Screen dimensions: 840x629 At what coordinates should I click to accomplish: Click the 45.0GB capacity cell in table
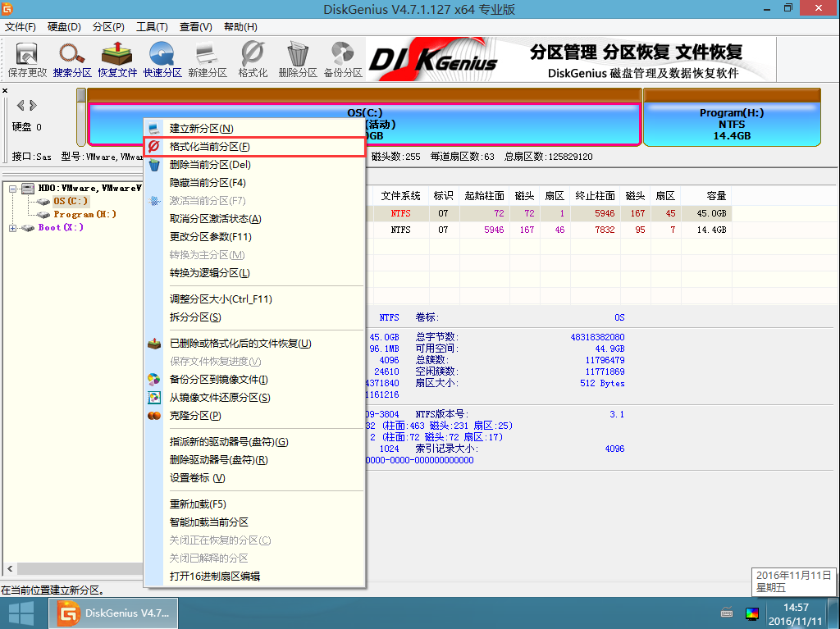pyautogui.click(x=706, y=213)
